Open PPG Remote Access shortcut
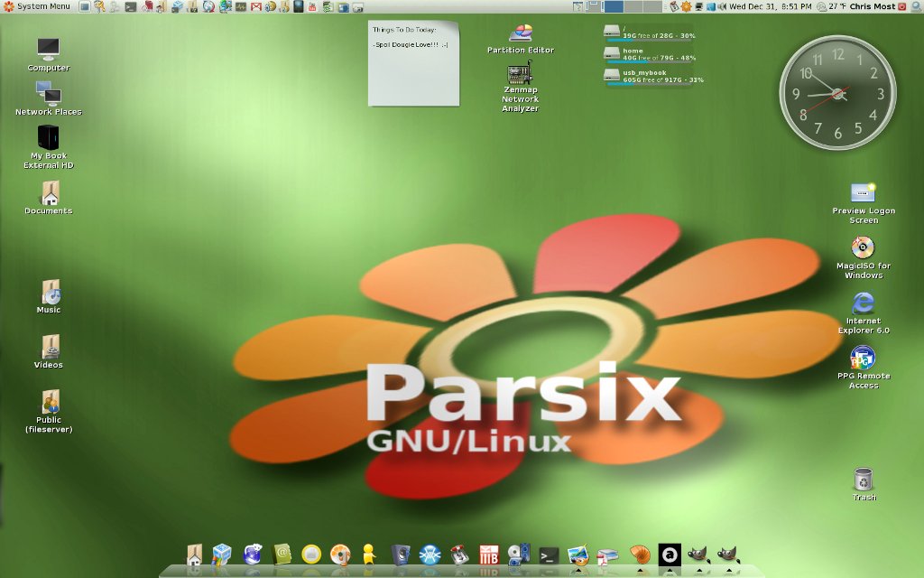The height and width of the screenshot is (578, 924). tap(864, 368)
